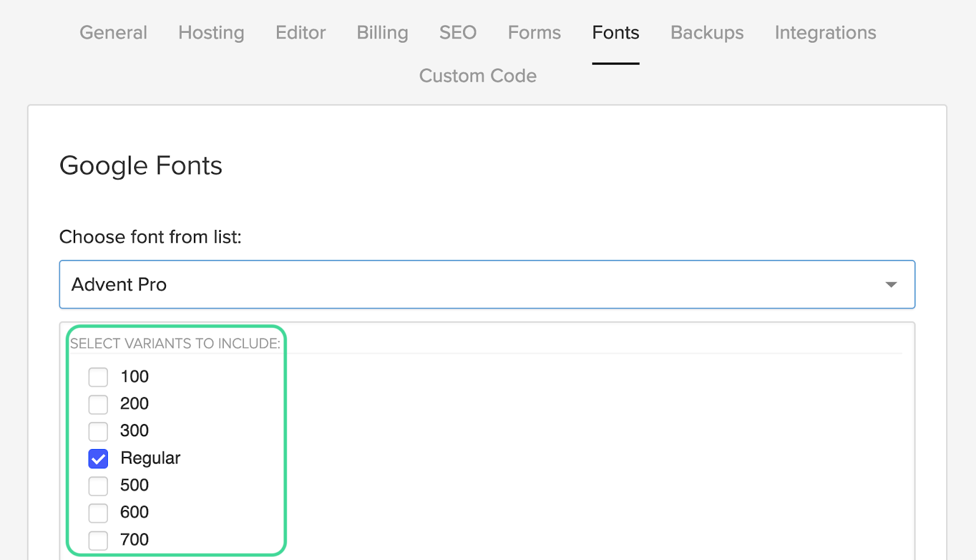Select the 500 weight checkbox

pos(98,486)
